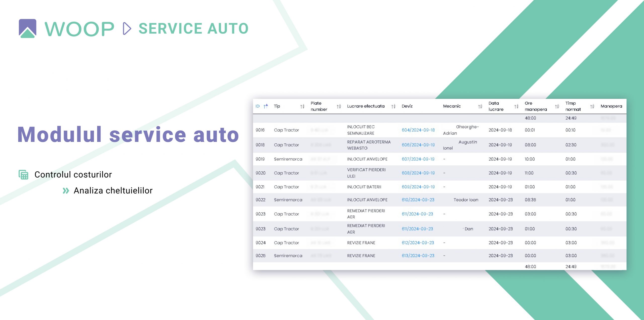Click Modulul service auto heading
Image resolution: width=644 pixels, height=320 pixels.
click(x=128, y=135)
